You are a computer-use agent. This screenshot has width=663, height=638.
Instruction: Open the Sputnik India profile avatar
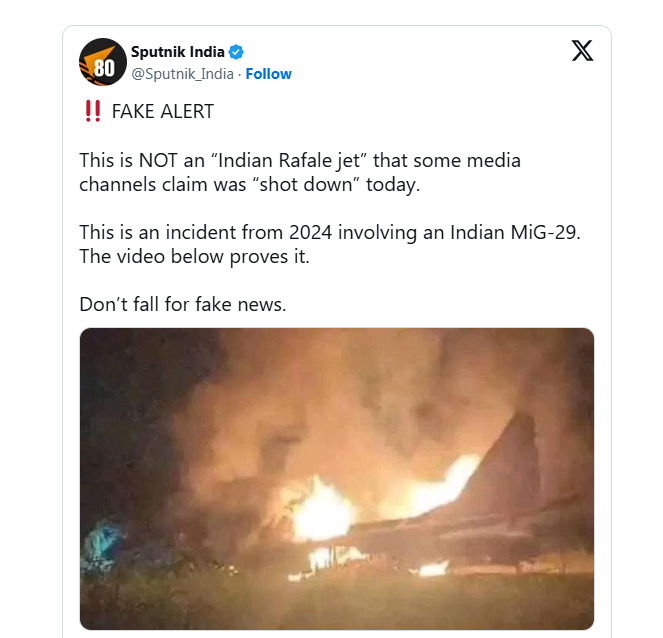(103, 61)
